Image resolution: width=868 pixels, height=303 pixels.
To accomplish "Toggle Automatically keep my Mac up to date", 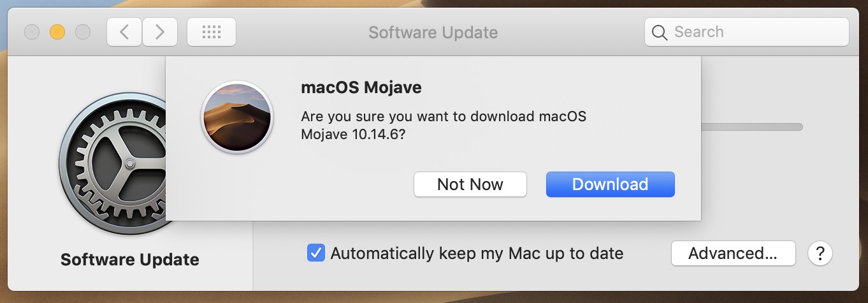I will pyautogui.click(x=315, y=253).
